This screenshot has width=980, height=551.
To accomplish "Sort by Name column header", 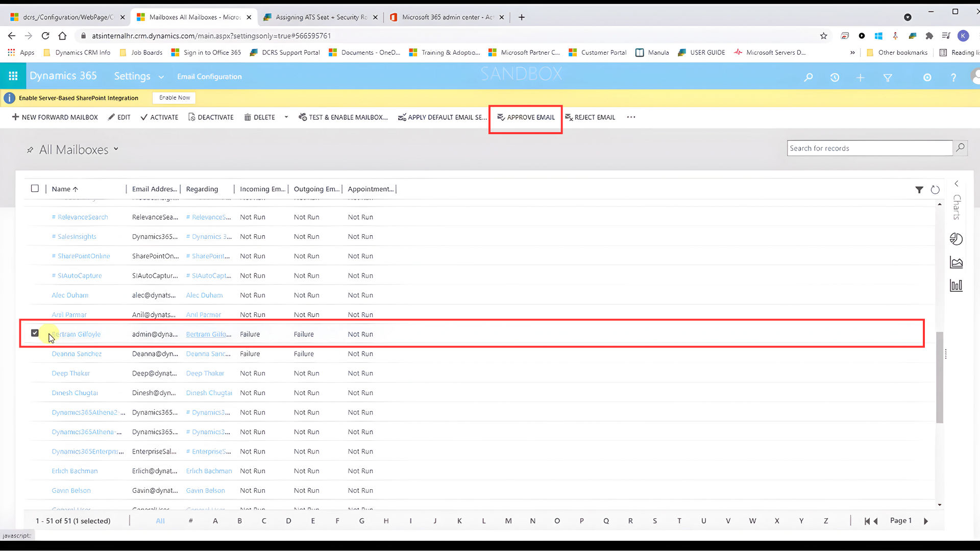I will (65, 189).
